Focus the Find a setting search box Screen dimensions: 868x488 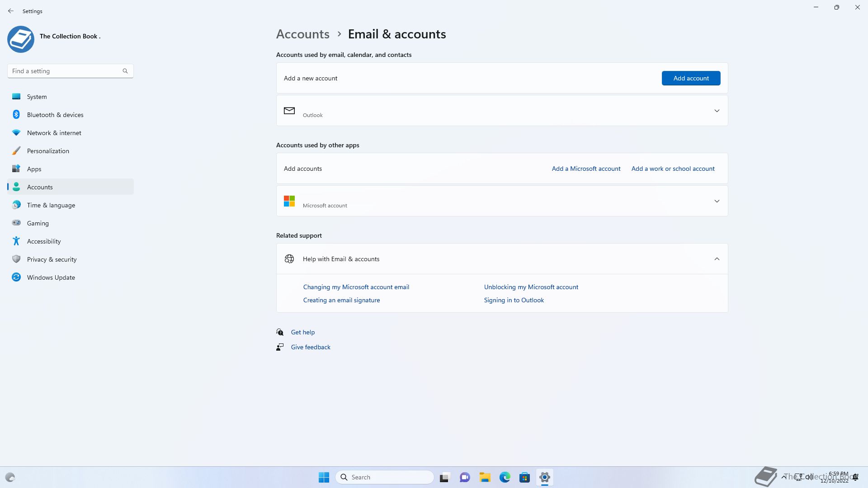click(70, 71)
